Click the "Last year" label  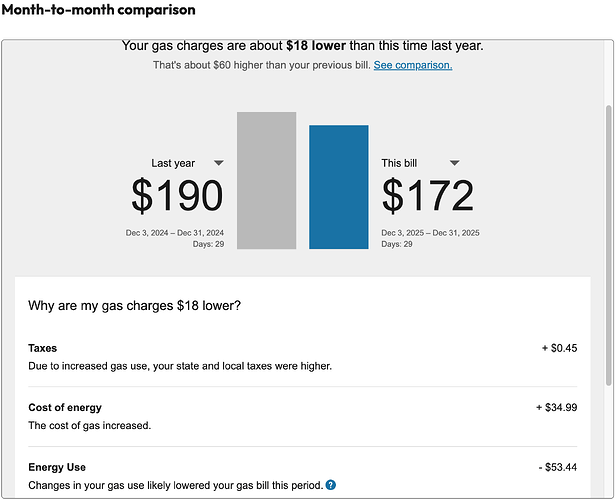click(173, 163)
